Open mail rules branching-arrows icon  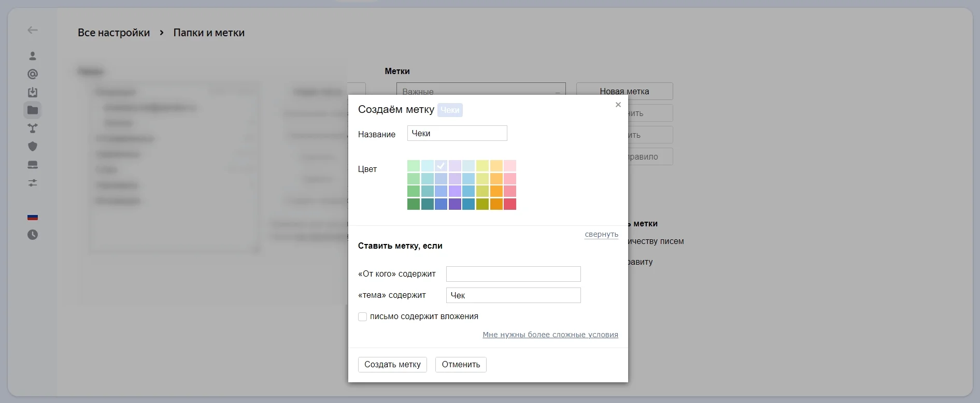(33, 128)
